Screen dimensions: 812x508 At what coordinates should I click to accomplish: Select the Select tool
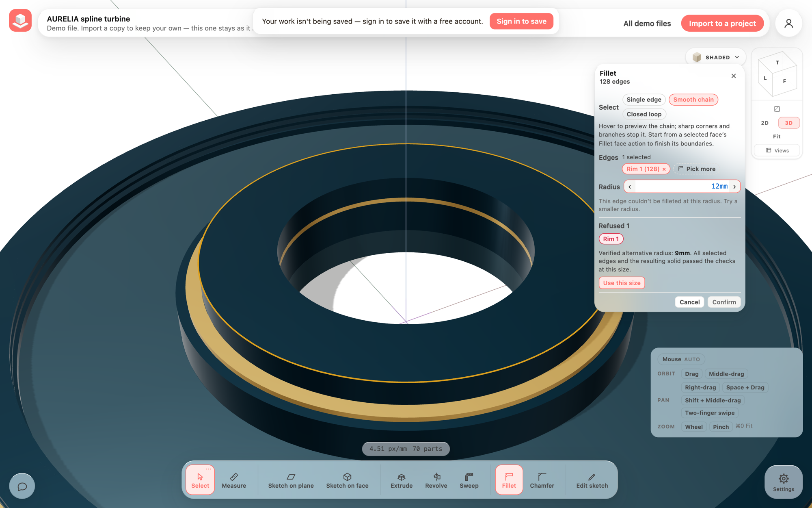[x=200, y=480]
